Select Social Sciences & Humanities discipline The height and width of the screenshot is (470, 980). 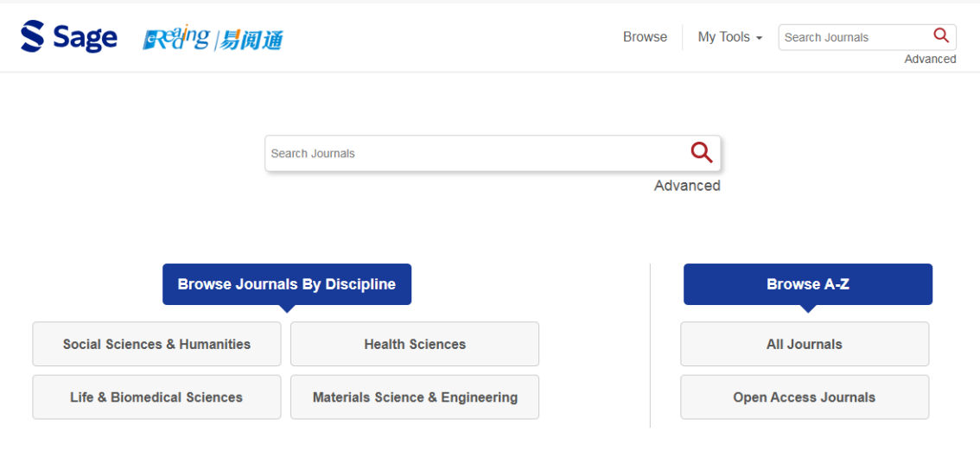(x=156, y=344)
